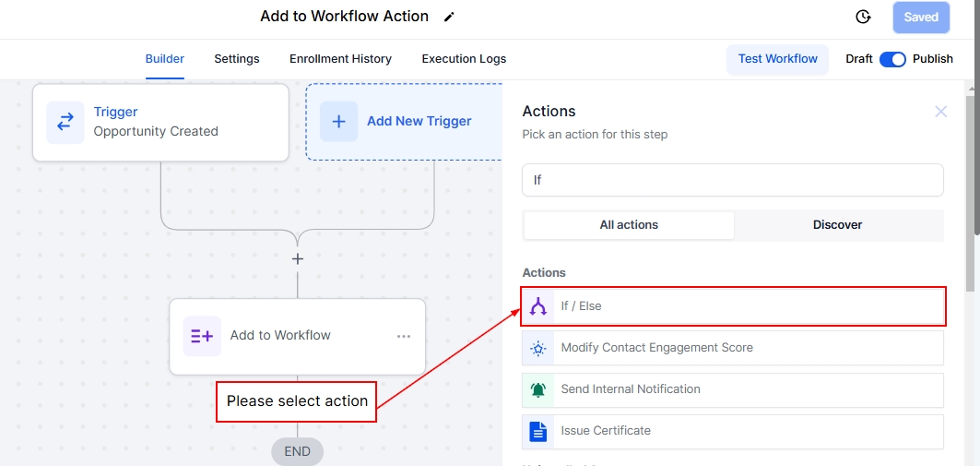Select the If / Else branch icon
Viewport: 980px width, 466px height.
(x=538, y=306)
